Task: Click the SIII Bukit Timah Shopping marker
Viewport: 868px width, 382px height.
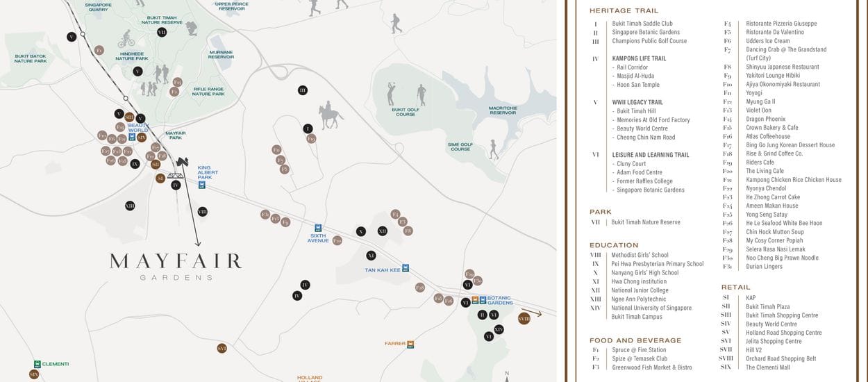Action: pyautogui.click(x=129, y=117)
